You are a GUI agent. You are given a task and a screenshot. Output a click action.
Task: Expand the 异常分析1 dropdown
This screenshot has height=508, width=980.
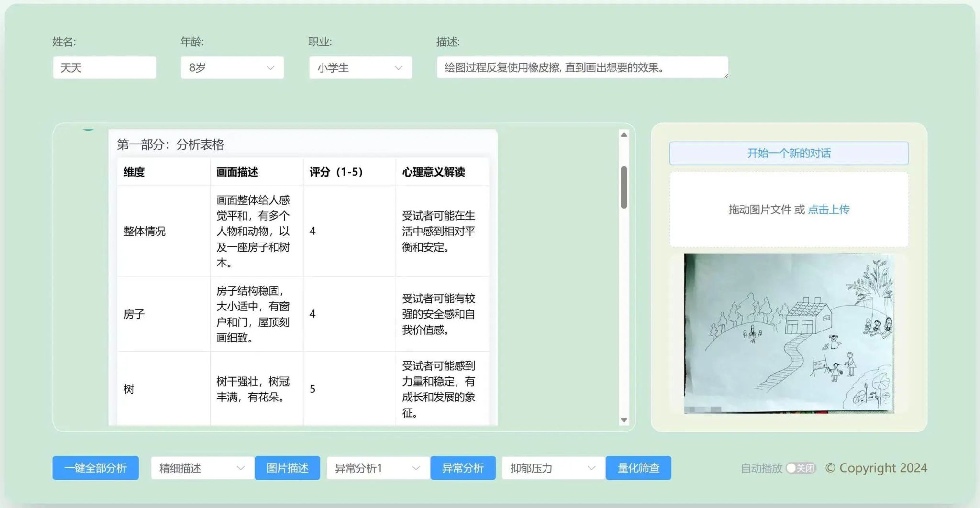tap(378, 468)
